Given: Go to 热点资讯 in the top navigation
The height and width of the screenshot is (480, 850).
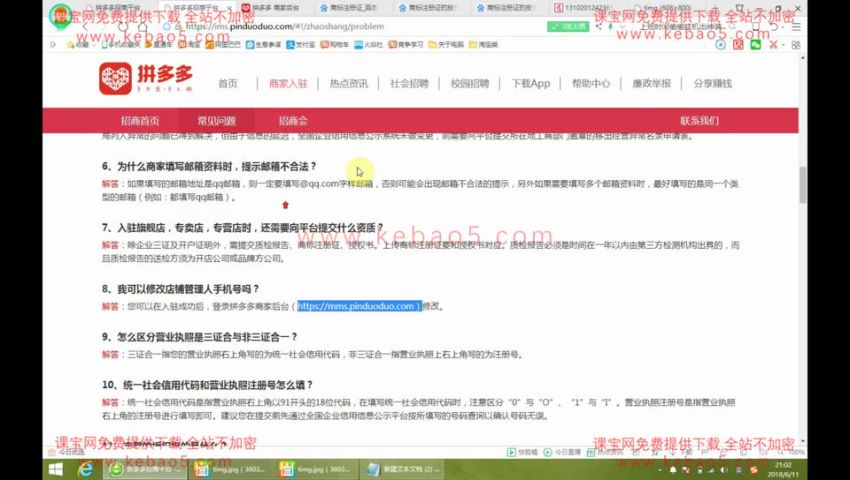Looking at the screenshot, I should tap(349, 84).
